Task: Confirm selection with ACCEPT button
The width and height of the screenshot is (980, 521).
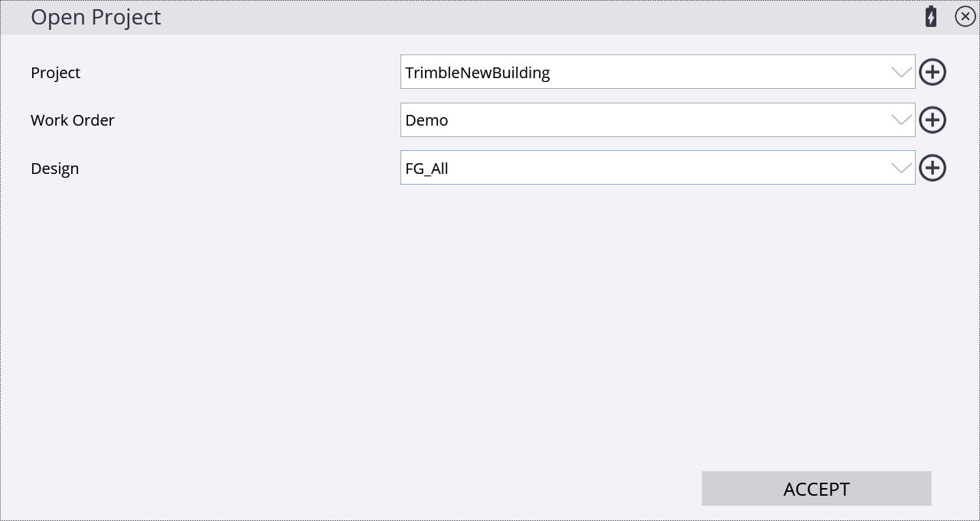Action: [x=816, y=489]
